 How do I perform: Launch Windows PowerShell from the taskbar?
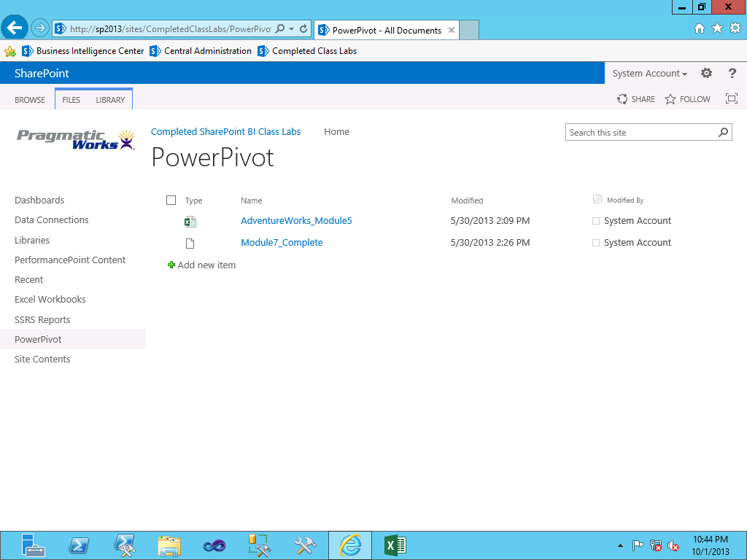pos(79,545)
